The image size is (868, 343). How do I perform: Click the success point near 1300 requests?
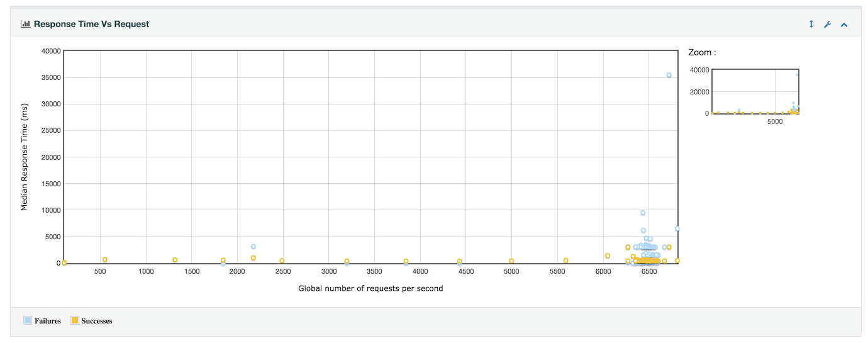click(x=175, y=260)
